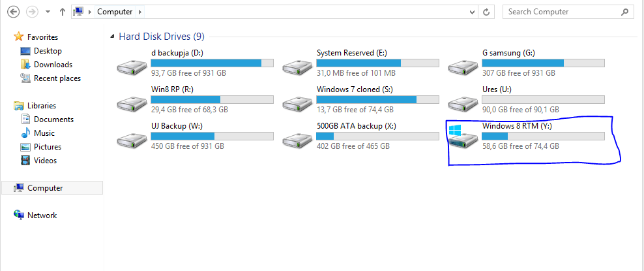Viewport: 644px width, 271px height.
Task: Click the System Reserved (E:) label
Action: (x=352, y=53)
